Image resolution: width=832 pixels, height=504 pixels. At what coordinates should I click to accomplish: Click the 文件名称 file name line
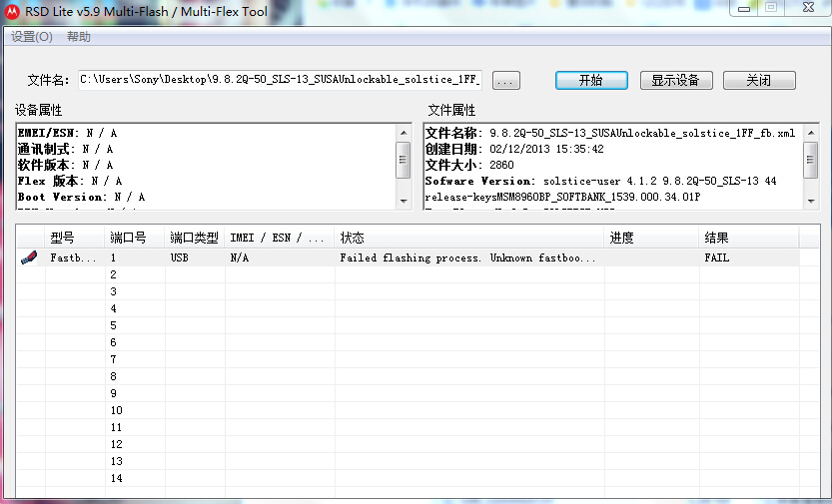610,133
